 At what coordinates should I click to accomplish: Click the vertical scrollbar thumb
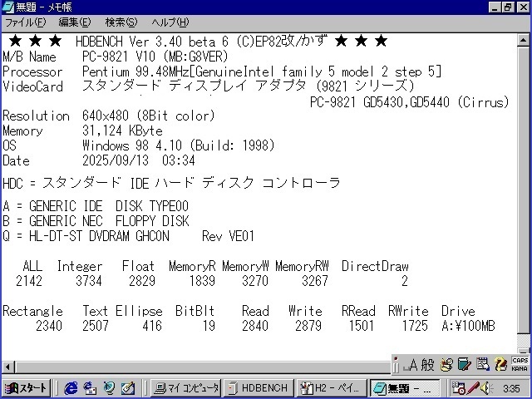click(523, 190)
